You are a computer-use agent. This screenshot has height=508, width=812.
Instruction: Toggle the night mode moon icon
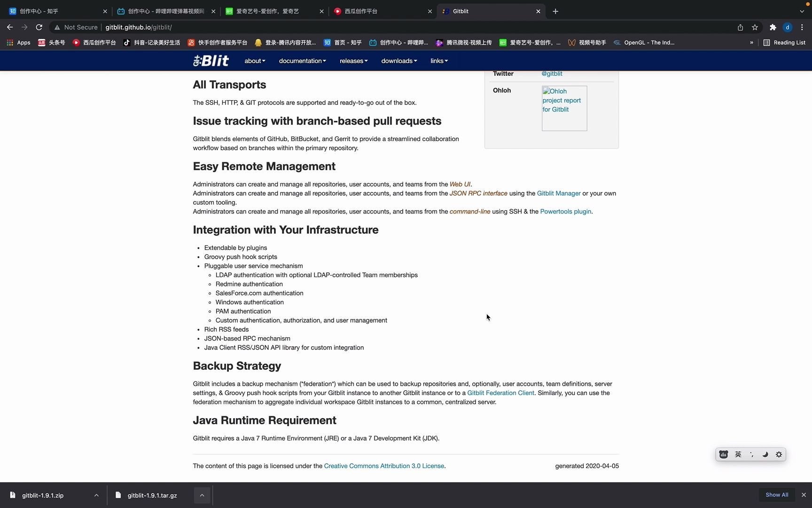point(765,454)
